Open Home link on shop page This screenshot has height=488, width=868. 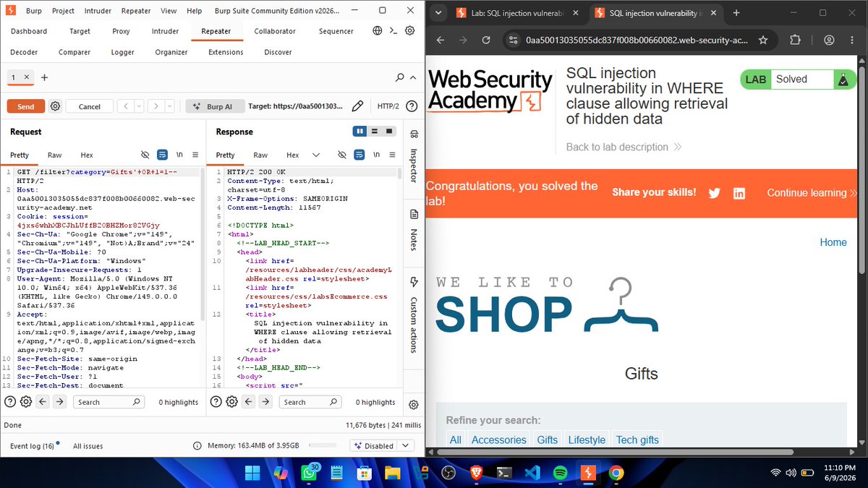tap(833, 242)
